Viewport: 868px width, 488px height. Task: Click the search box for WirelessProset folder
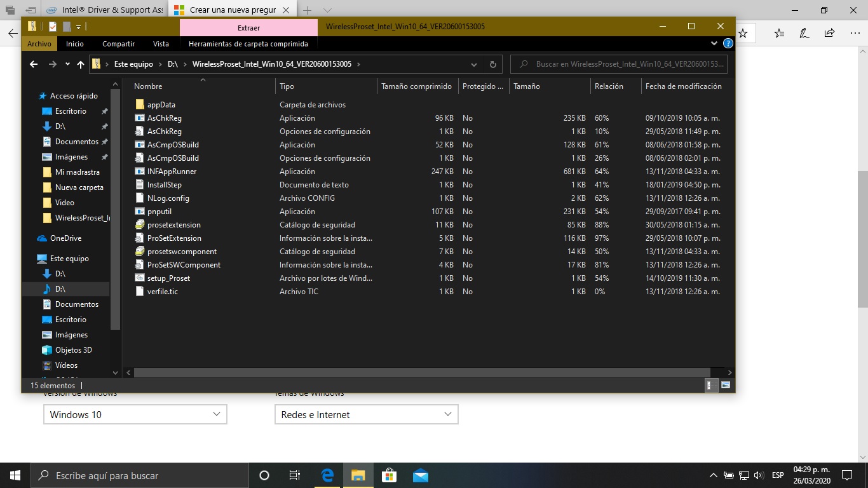point(619,64)
